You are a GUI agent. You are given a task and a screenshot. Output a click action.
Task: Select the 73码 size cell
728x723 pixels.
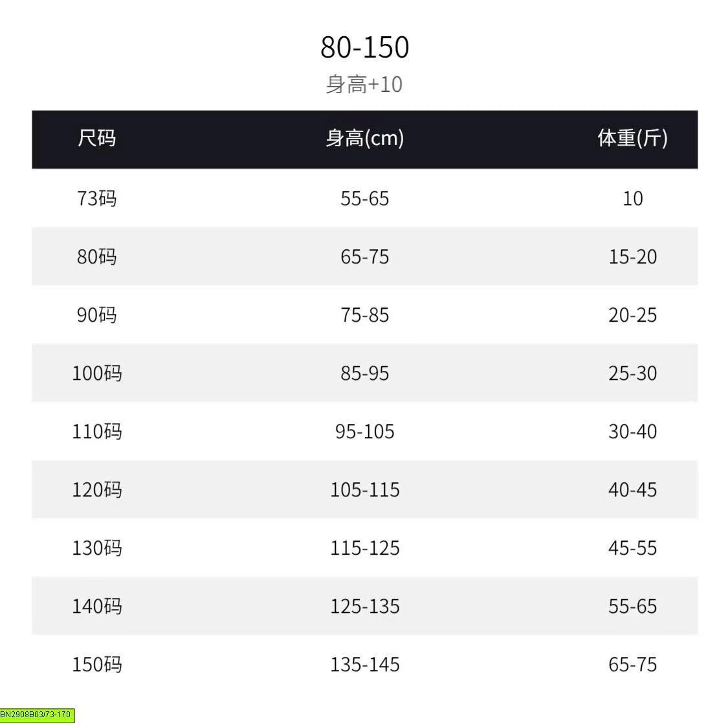pos(96,198)
